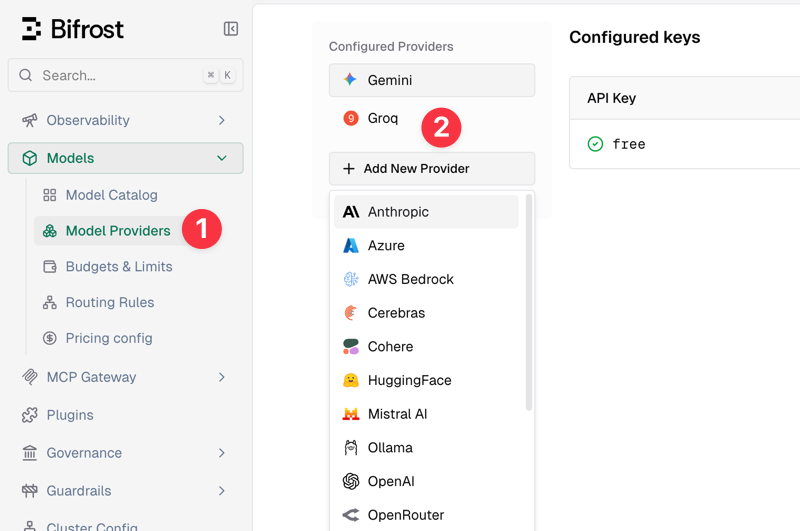Collapse the Models section chevron
This screenshot has height=531, width=800.
(221, 158)
